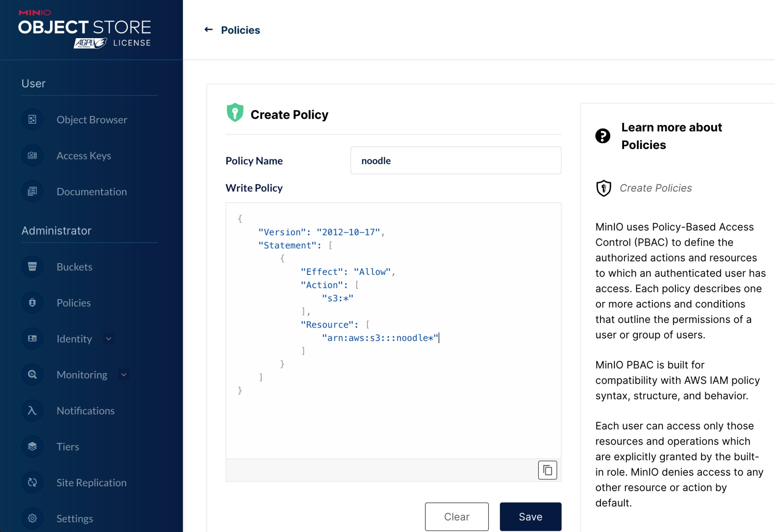
Task: Open Documentation via its sidebar icon
Action: 32,191
